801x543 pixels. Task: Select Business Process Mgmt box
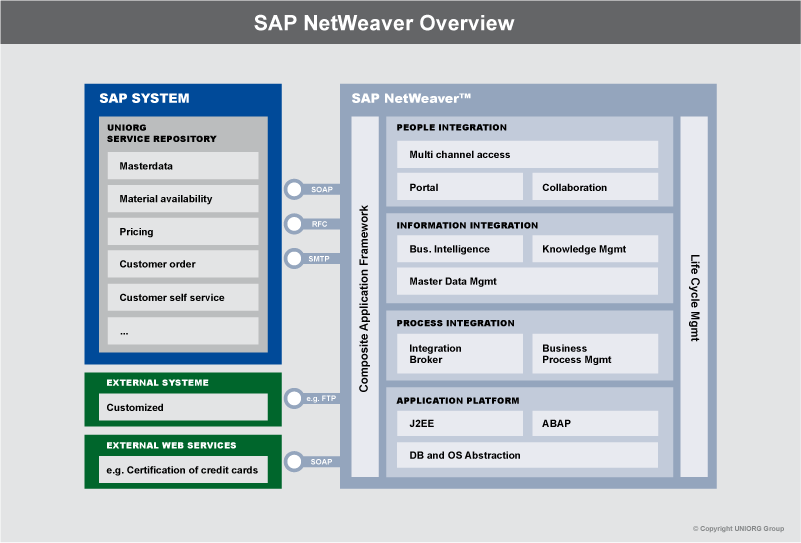coord(595,353)
